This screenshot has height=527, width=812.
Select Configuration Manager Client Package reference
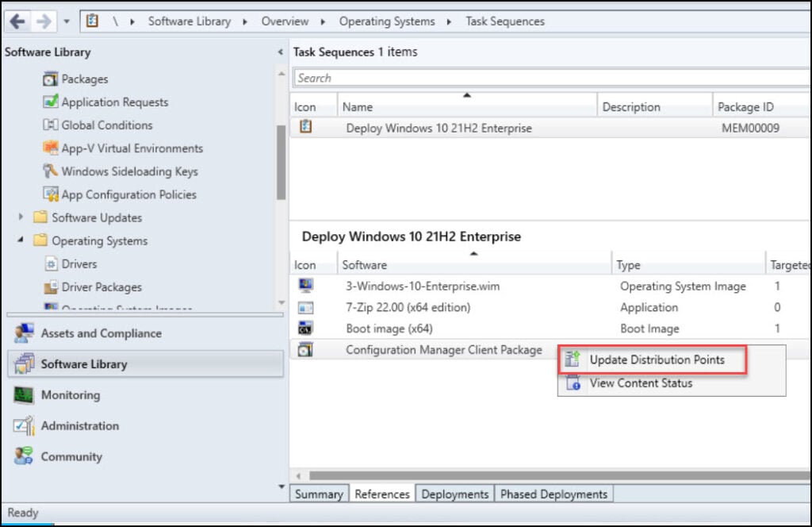coord(423,350)
